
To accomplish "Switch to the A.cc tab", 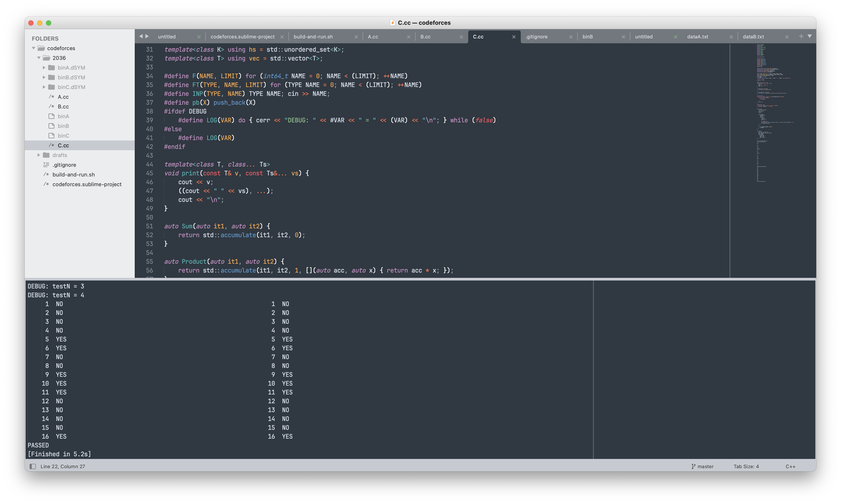I will coord(373,37).
